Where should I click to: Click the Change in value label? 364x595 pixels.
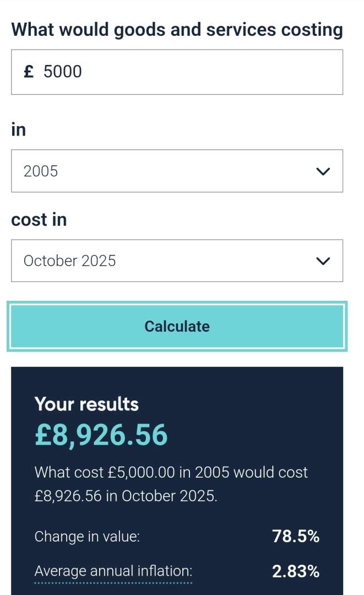coord(87,536)
